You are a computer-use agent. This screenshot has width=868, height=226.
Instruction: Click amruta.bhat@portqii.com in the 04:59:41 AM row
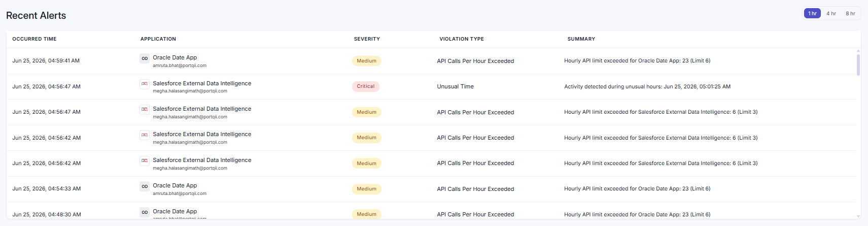pos(180,66)
